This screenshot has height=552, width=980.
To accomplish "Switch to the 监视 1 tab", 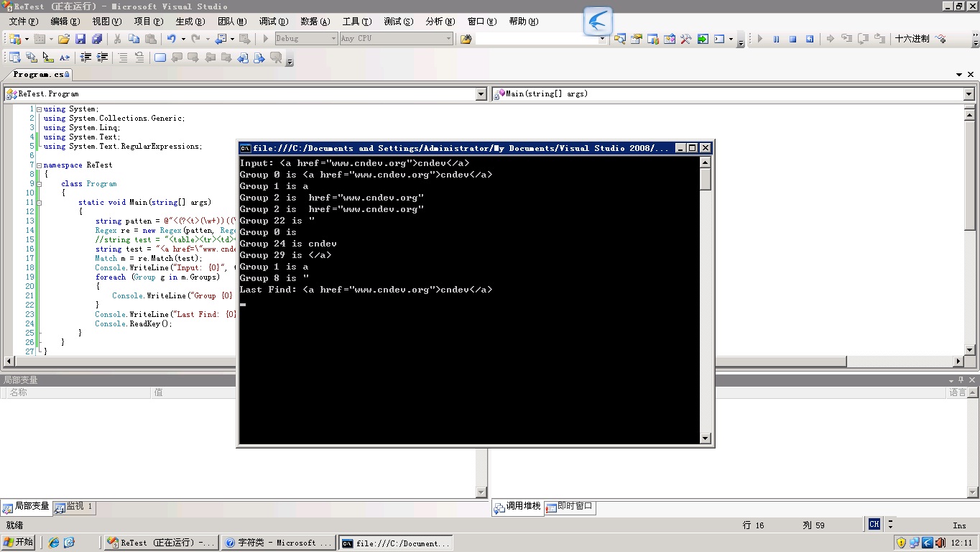I will coord(75,507).
